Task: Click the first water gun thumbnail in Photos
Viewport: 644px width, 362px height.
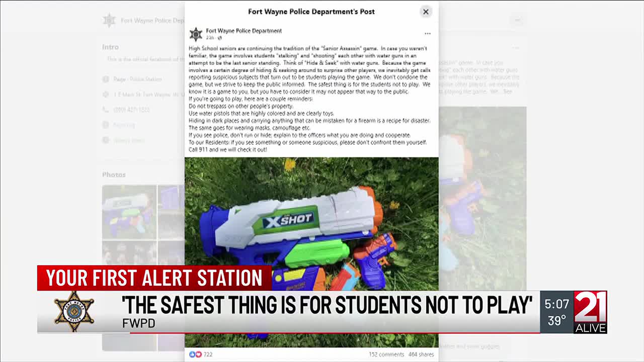Action: tap(129, 212)
